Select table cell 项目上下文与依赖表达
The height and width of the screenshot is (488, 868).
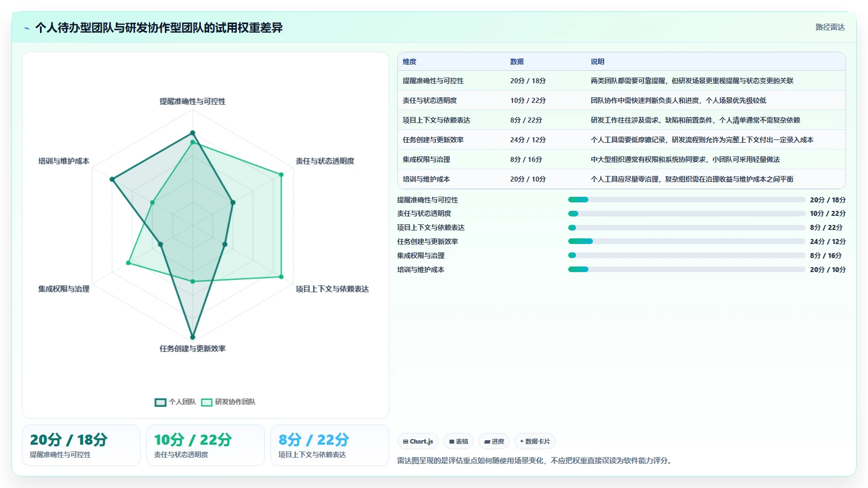pos(437,120)
